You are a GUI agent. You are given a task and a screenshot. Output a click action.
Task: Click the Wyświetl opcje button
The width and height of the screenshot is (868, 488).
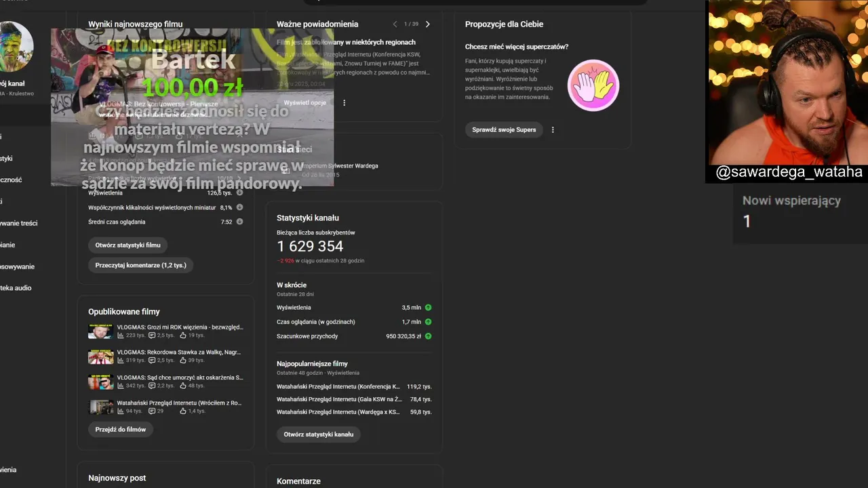click(304, 103)
